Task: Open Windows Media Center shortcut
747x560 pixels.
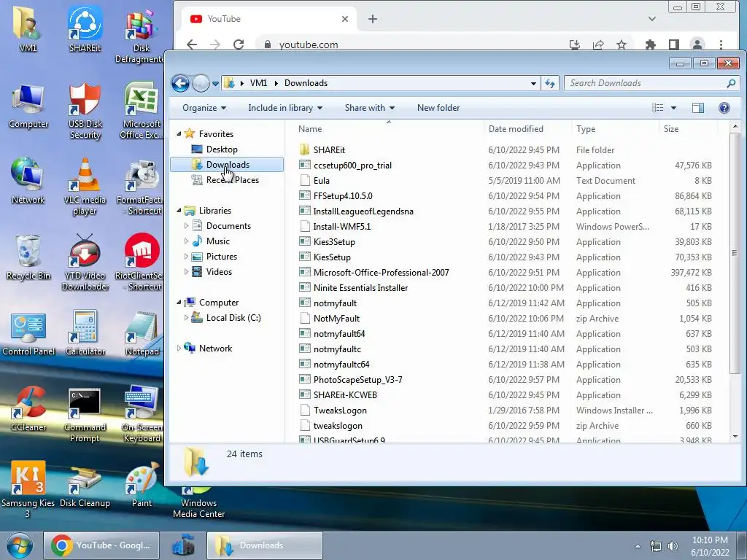Action: (x=198, y=503)
